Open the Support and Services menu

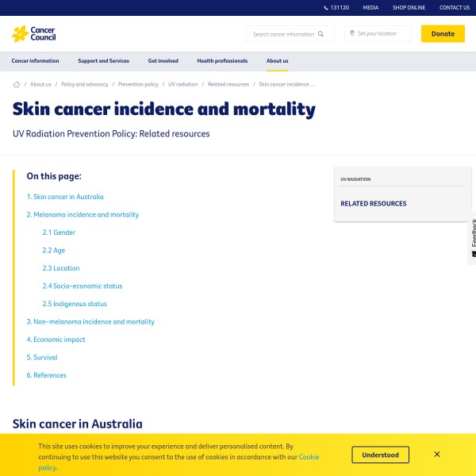tap(103, 61)
